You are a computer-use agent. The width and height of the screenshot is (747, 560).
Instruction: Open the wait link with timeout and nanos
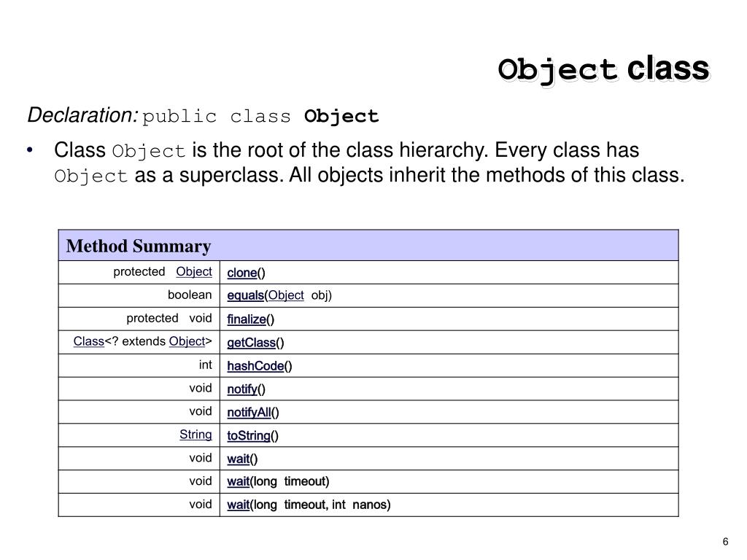(x=238, y=505)
